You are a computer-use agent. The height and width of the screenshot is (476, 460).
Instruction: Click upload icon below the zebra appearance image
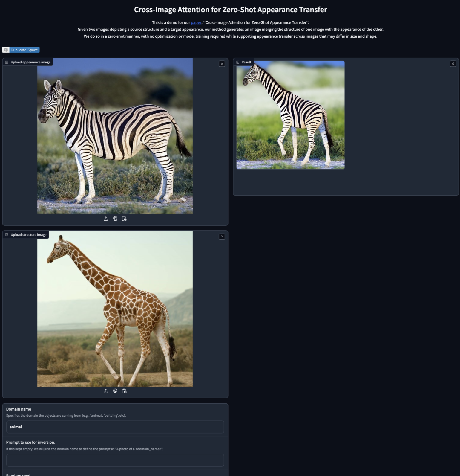[x=106, y=219]
